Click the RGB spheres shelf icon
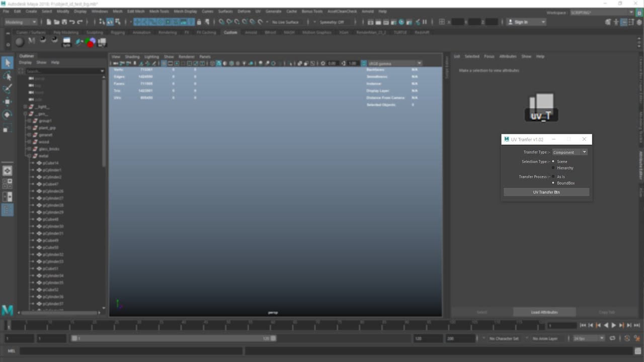Viewport: 644px width, 362px height. pyautogui.click(x=90, y=43)
